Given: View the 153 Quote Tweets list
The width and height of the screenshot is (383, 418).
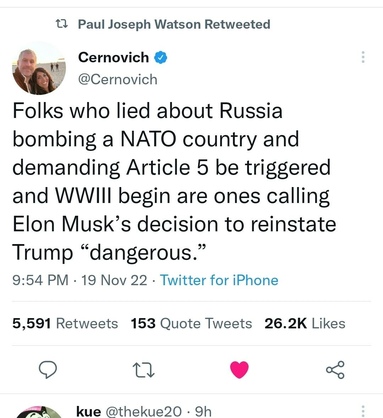Looking at the screenshot, I should [191, 323].
